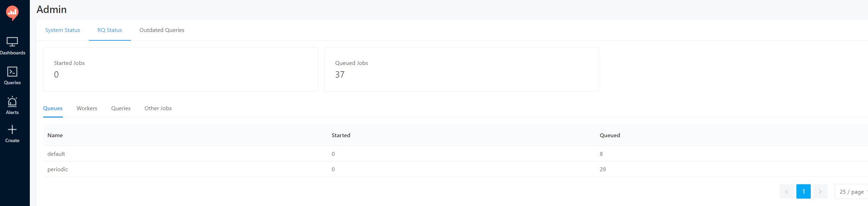The image size is (868, 206).
Task: Click the Queued column header
Action: point(610,135)
